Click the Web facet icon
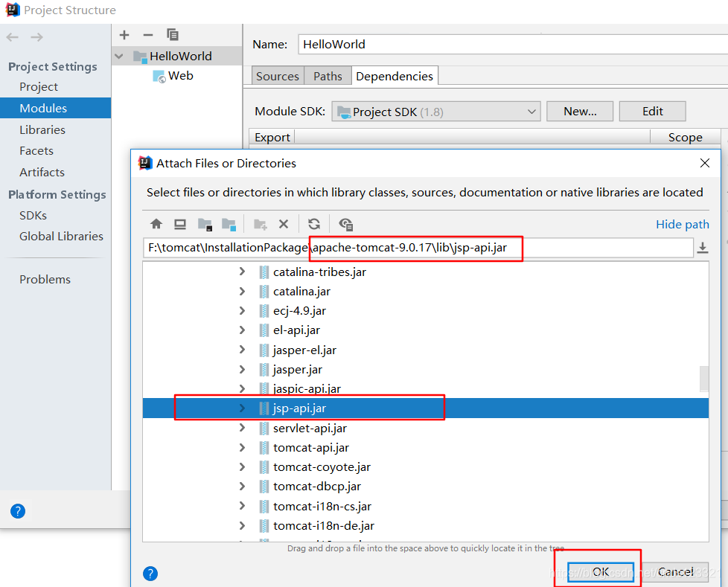Screen dimensions: 728x587 159,76
